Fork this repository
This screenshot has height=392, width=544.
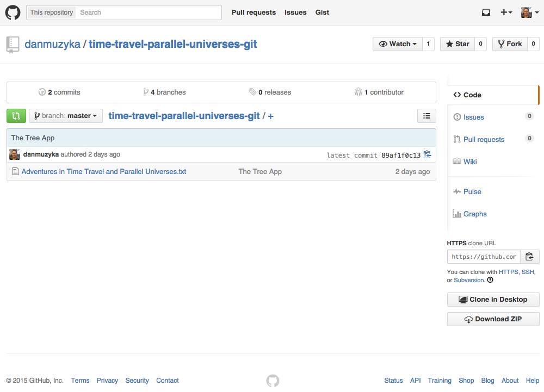tap(510, 44)
